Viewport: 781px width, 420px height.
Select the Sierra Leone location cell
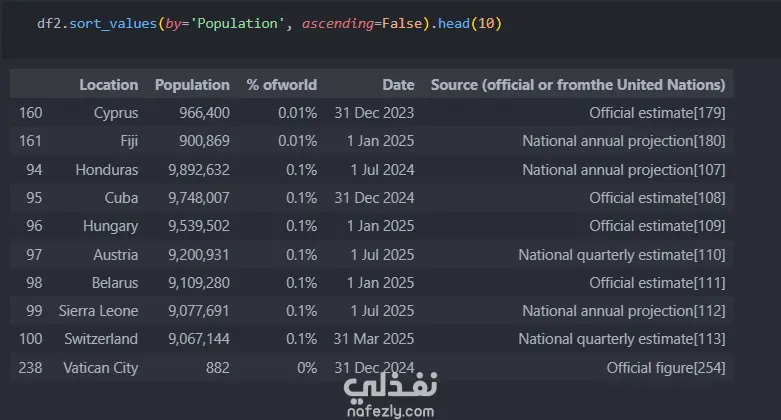[99, 311]
